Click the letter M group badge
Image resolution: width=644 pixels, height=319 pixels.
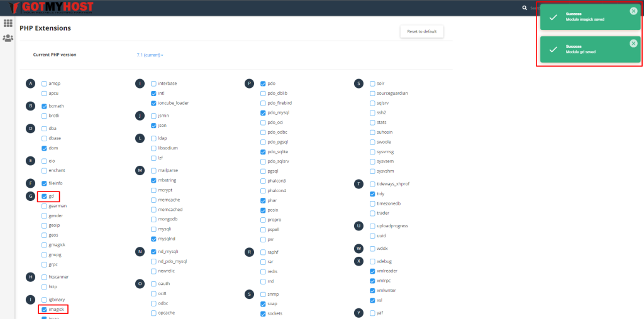[x=140, y=170]
